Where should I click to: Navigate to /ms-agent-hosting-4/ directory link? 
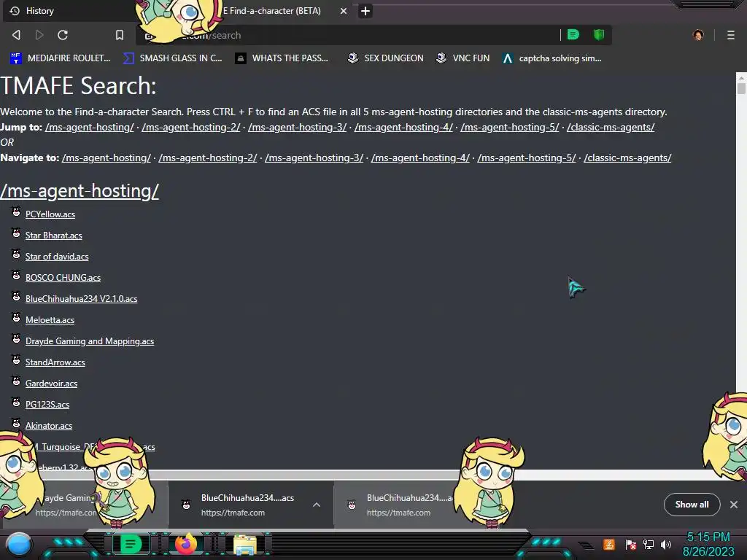tap(420, 157)
